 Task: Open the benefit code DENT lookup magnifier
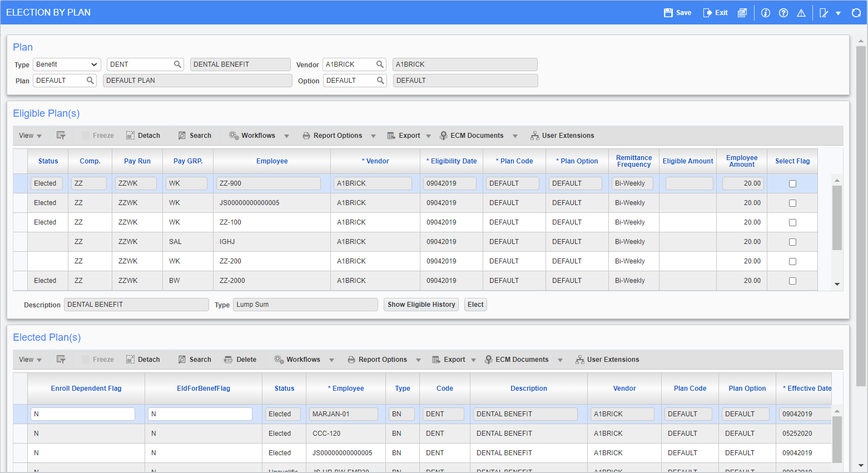[x=177, y=64]
